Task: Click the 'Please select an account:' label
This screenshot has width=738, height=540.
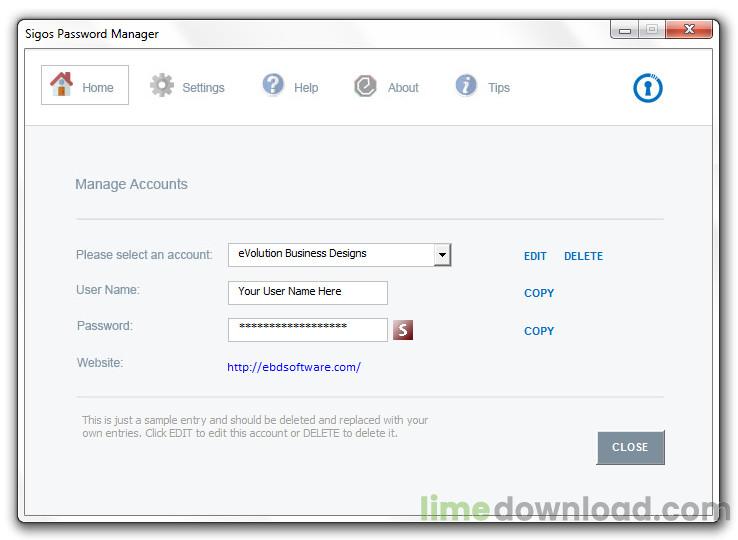Action: pos(144,255)
